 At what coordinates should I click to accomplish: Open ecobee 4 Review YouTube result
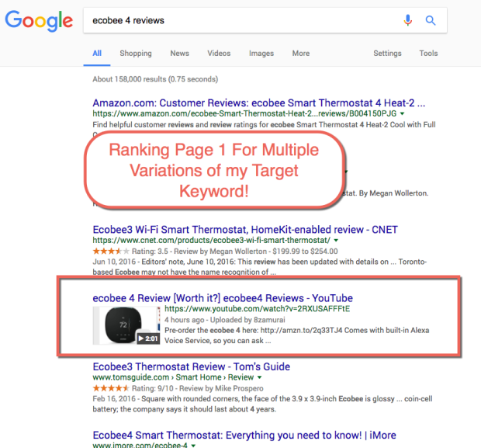point(223,298)
